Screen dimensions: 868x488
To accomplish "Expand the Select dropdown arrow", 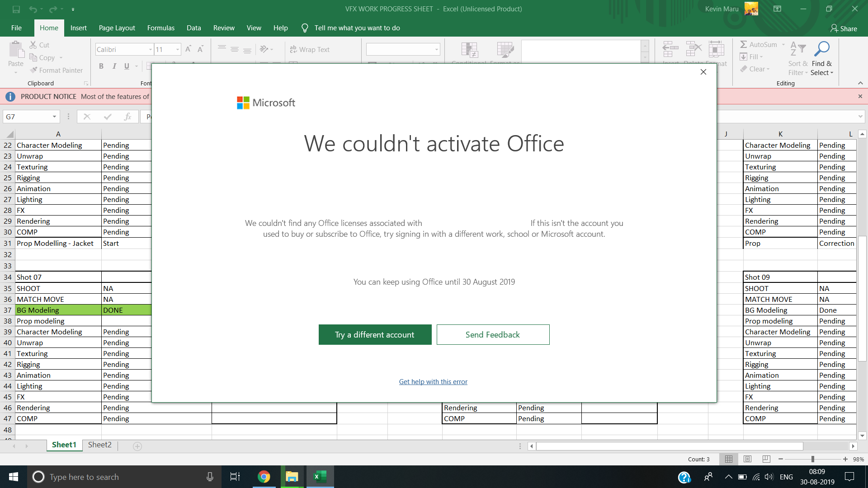I will 832,73.
